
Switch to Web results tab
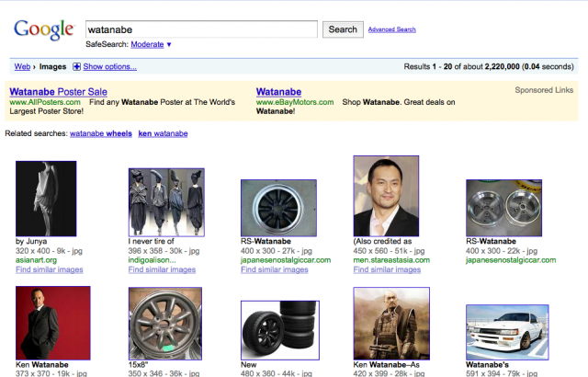click(22, 66)
